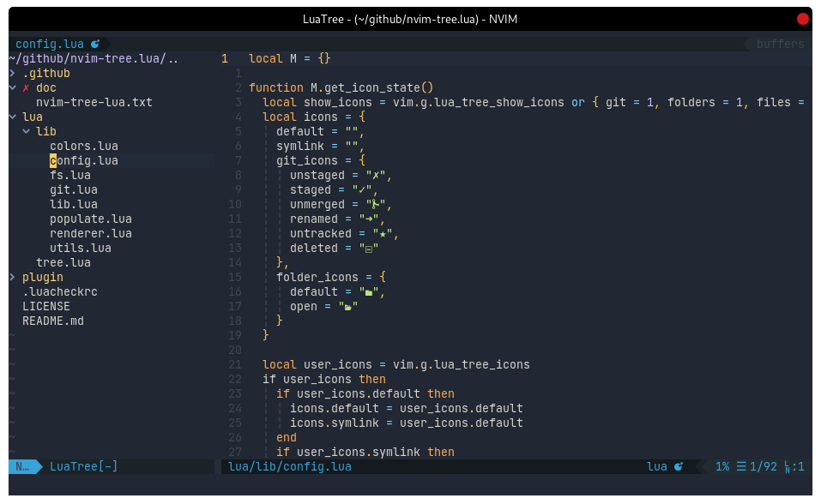Viewport: 821px width, 504px height.
Task: Click the mode indicator in the status line
Action: [22, 466]
